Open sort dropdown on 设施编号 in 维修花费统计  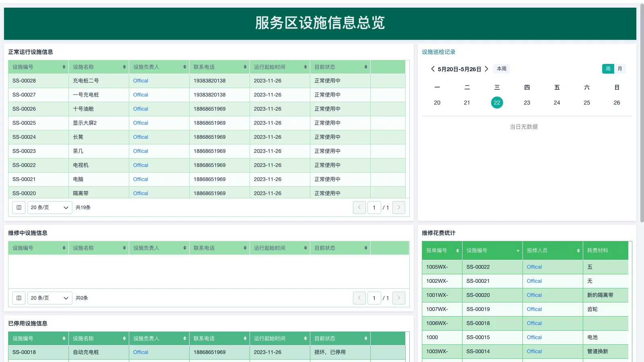(518, 251)
